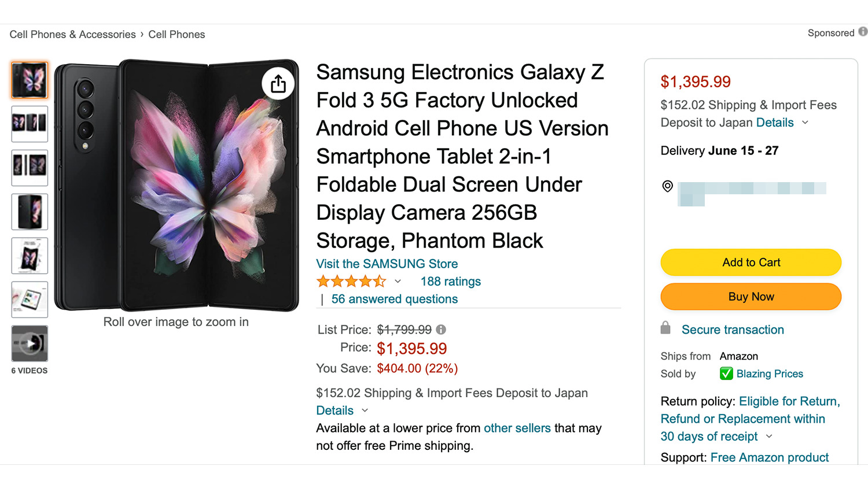The width and height of the screenshot is (868, 488).
Task: Click the delivery location pin icon
Action: click(667, 186)
